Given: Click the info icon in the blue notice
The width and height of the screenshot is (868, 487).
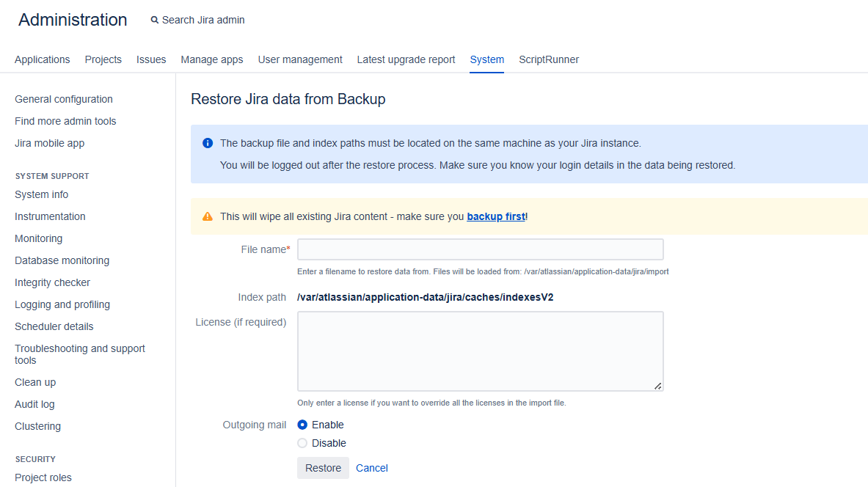Looking at the screenshot, I should click(208, 142).
